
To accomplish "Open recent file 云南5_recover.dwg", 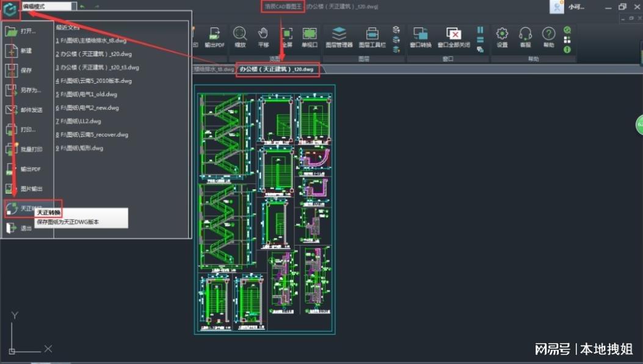I will tap(91, 134).
